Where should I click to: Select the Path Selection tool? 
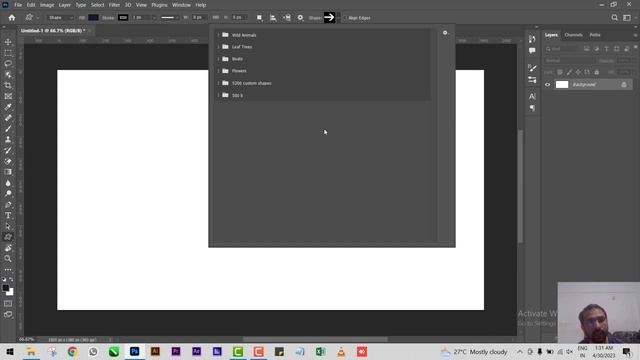[8, 226]
